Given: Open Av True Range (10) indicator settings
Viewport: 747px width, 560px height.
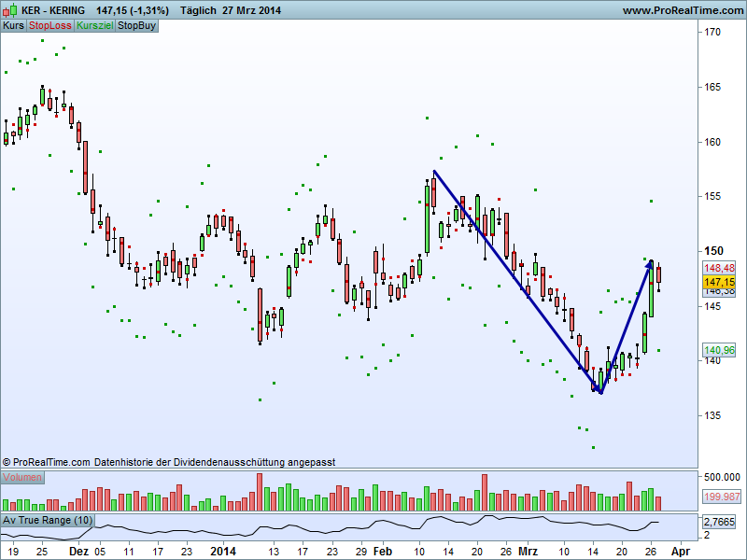Looking at the screenshot, I should click(x=48, y=520).
